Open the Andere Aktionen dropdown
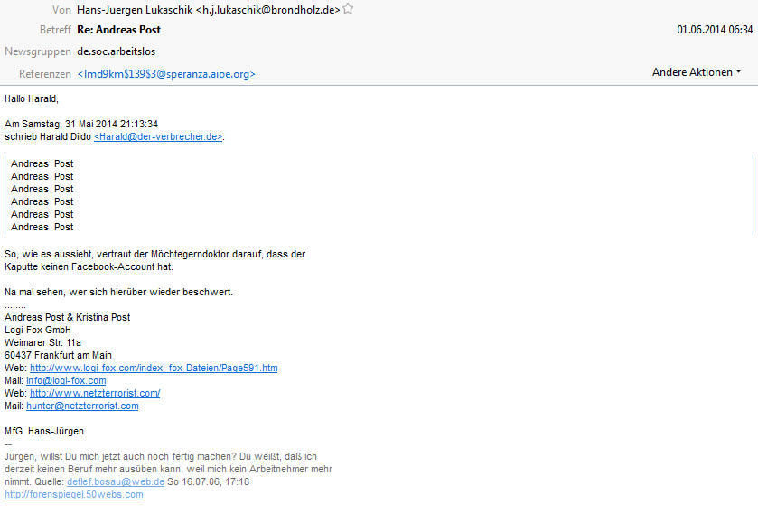 pos(697,72)
